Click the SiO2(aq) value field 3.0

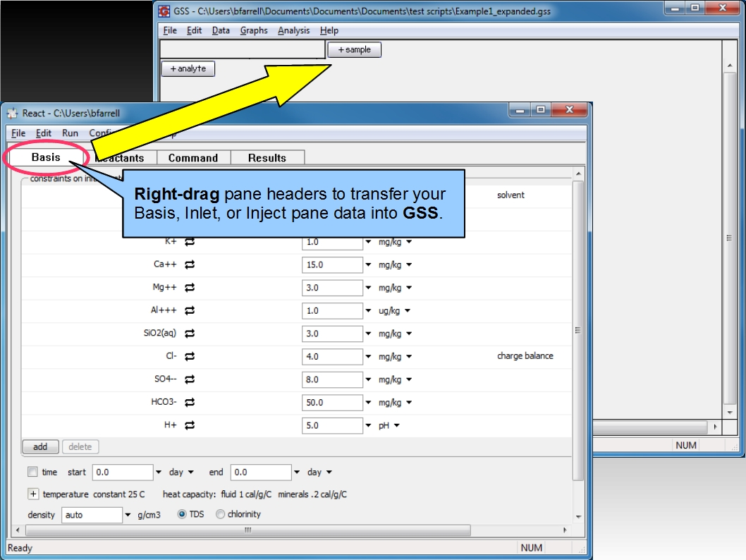(332, 334)
